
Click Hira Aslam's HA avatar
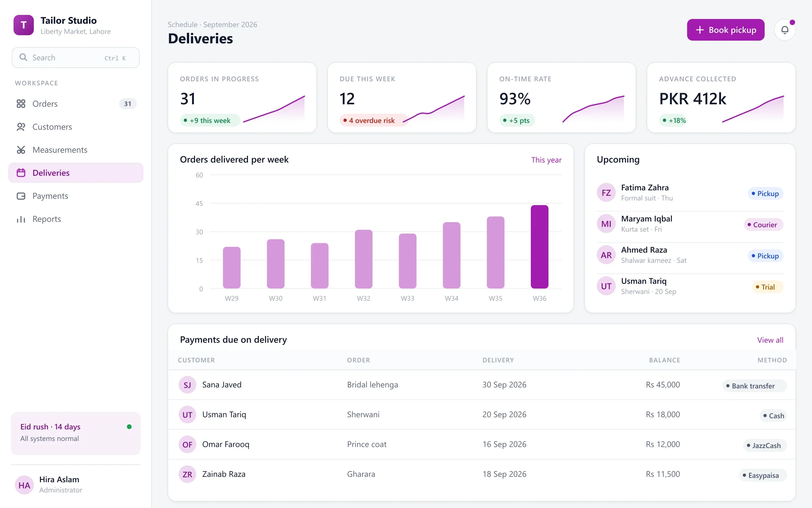click(24, 485)
